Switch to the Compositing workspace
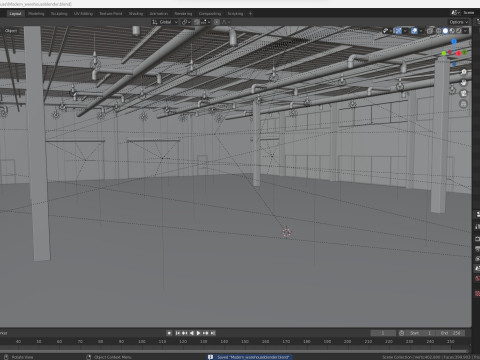Viewport: 480px width, 360px height. click(x=210, y=14)
